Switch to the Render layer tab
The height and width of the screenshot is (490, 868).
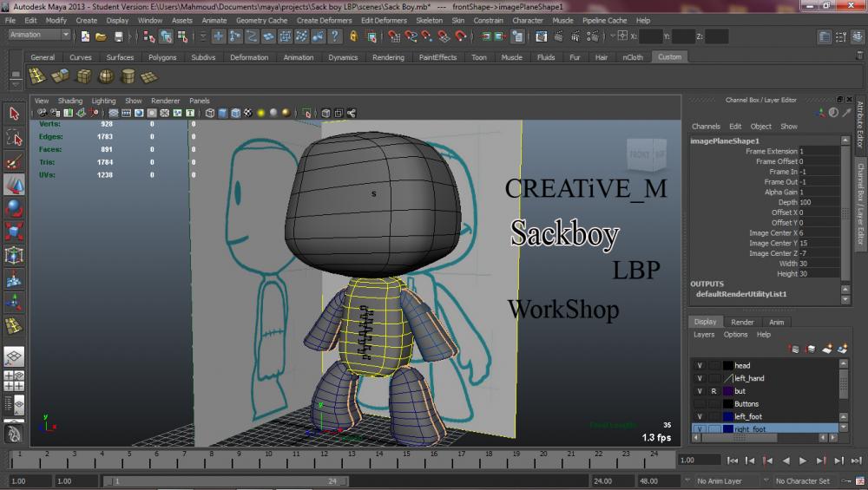(x=742, y=322)
